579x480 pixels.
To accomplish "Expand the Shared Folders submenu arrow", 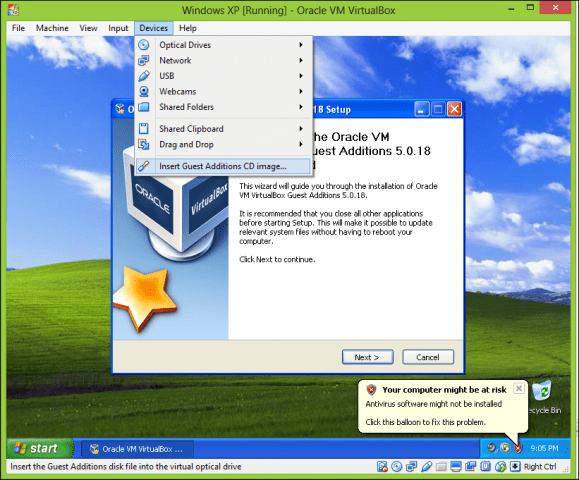I will coord(301,107).
